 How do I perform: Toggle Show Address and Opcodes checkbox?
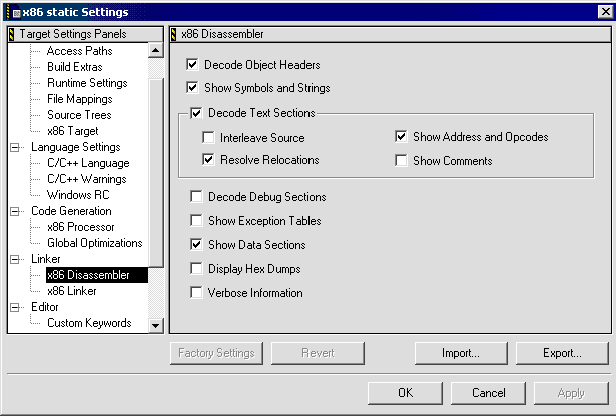[x=401, y=137]
